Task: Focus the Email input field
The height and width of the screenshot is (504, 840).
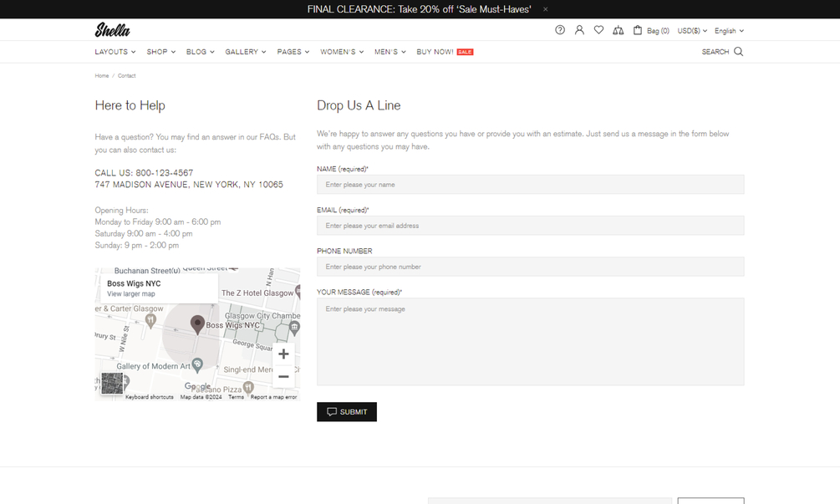Action: click(x=531, y=226)
